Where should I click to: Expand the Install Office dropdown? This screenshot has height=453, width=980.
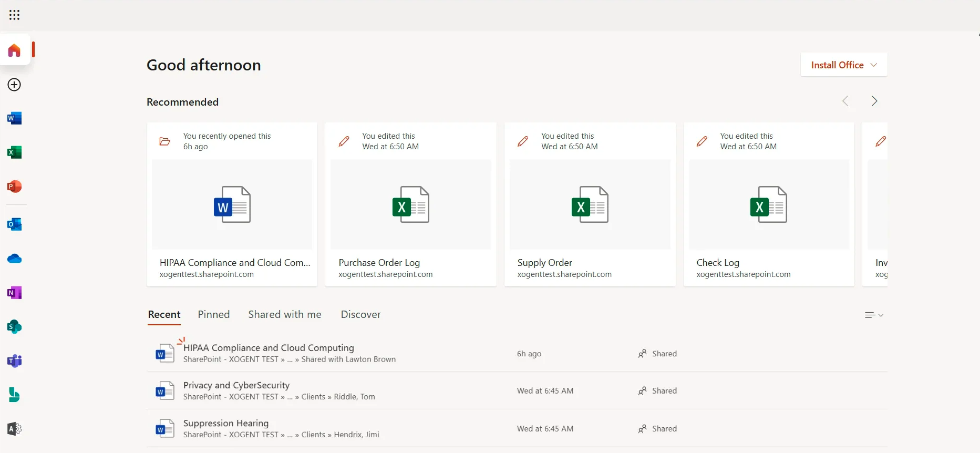844,65
